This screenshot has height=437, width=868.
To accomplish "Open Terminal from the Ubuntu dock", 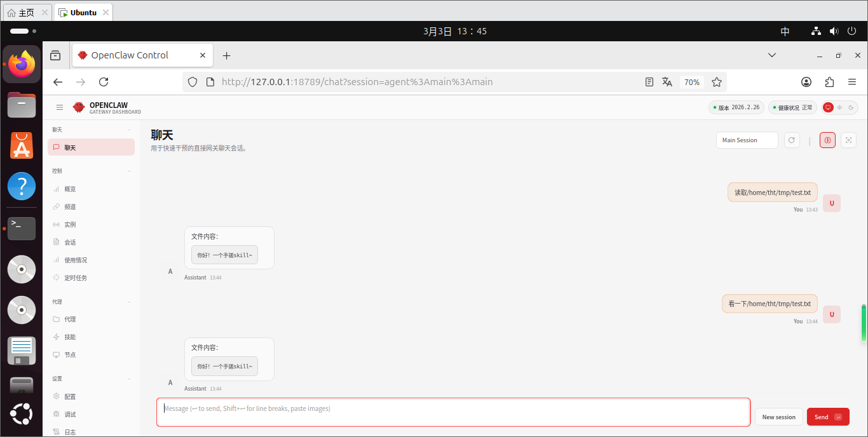I will (22, 228).
